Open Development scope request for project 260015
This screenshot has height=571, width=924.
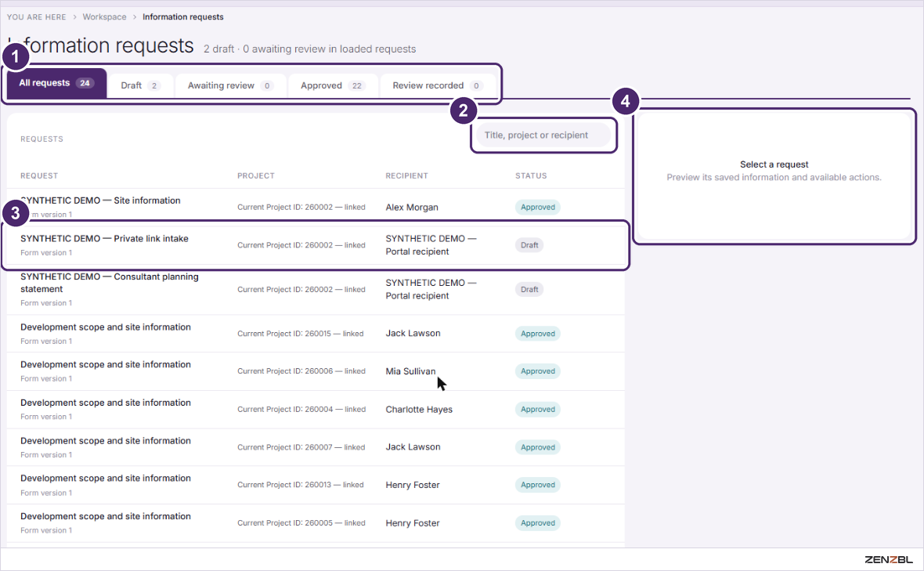click(x=106, y=327)
